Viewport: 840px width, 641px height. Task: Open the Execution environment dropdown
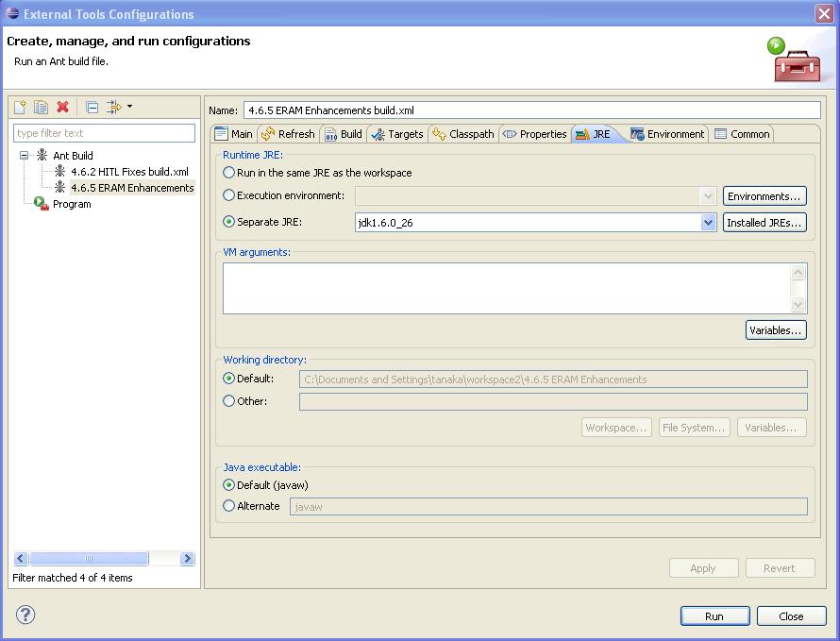coord(708,196)
